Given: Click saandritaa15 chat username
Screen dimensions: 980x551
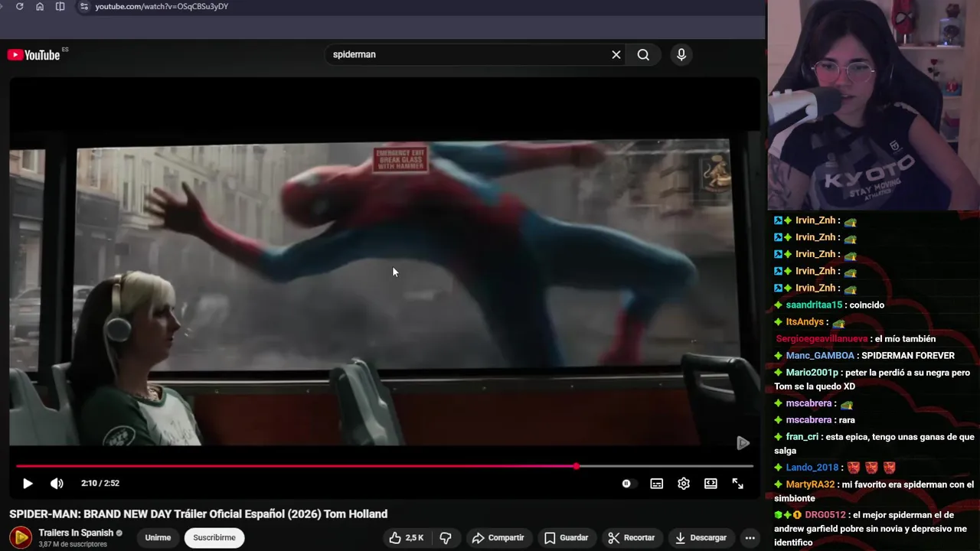Looking at the screenshot, I should (x=814, y=305).
